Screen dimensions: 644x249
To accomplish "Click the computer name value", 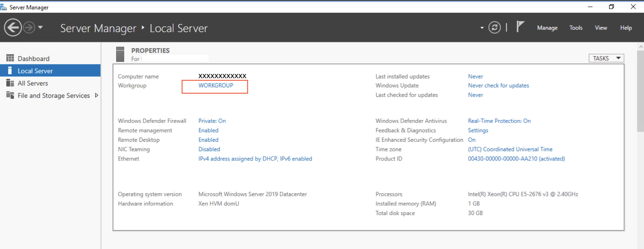I will pos(222,76).
